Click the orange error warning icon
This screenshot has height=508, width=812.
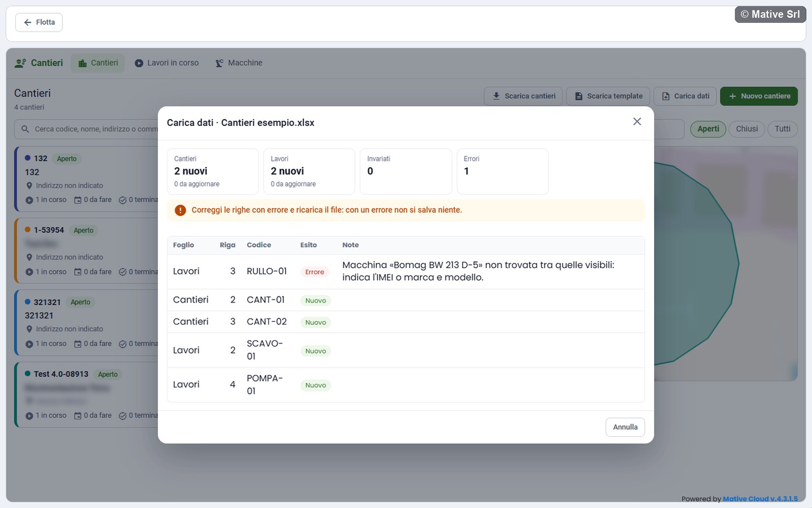[x=180, y=210]
